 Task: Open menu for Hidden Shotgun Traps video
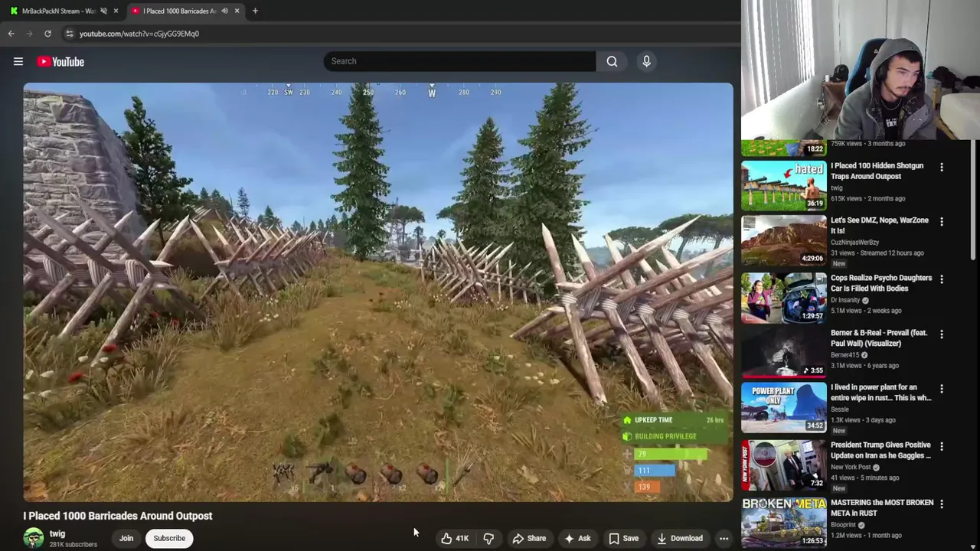(942, 167)
